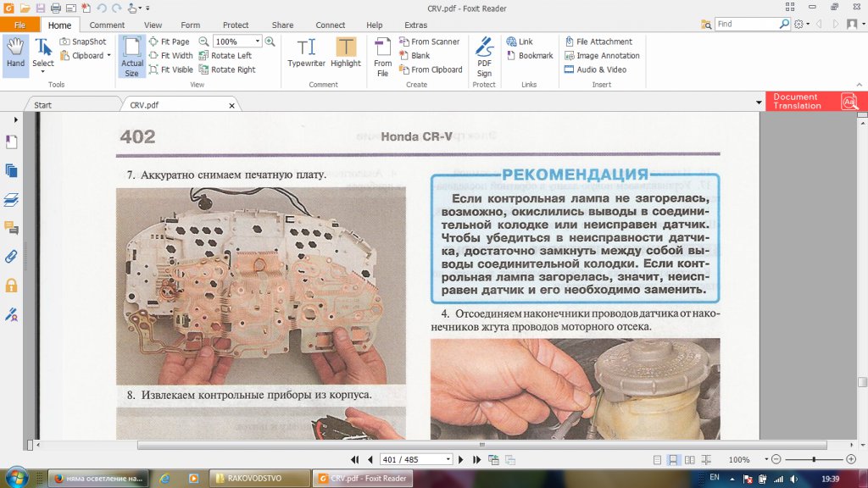Open the Comment ribbon tab
The image size is (868, 488).
[x=107, y=25]
